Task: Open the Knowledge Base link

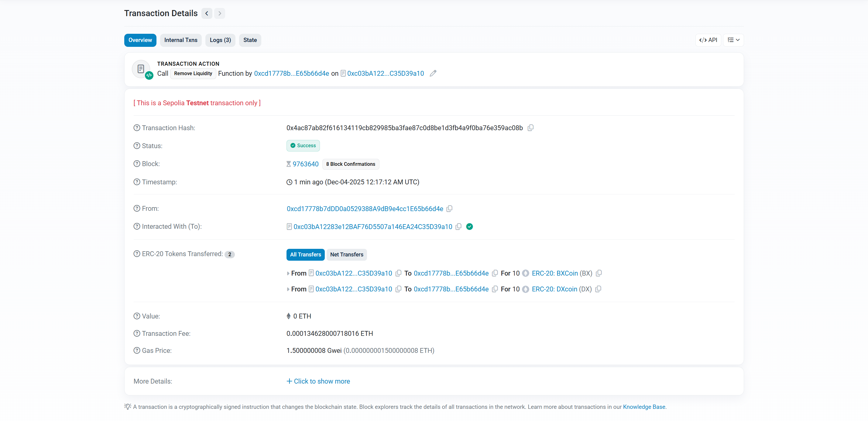Action: (x=643, y=406)
